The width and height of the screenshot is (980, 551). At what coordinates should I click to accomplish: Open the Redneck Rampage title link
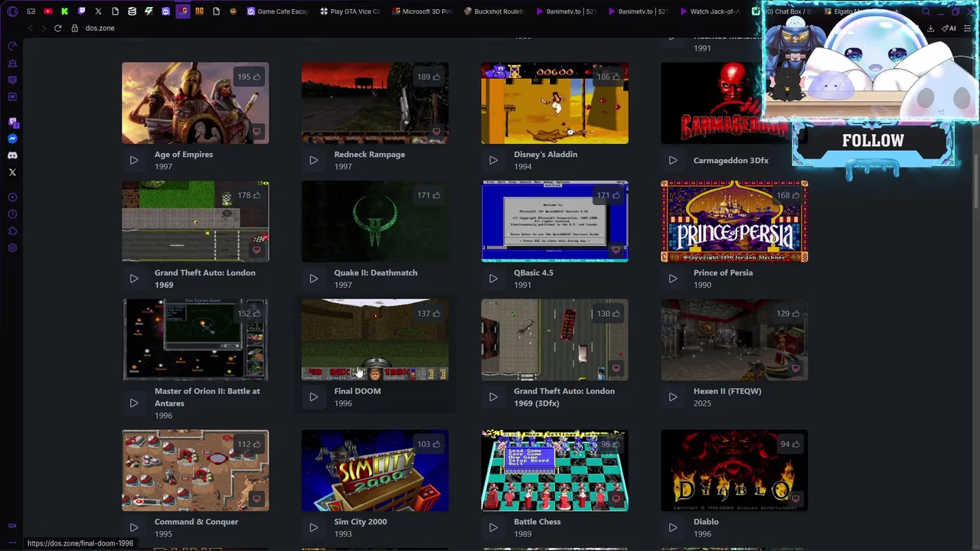[x=369, y=154]
